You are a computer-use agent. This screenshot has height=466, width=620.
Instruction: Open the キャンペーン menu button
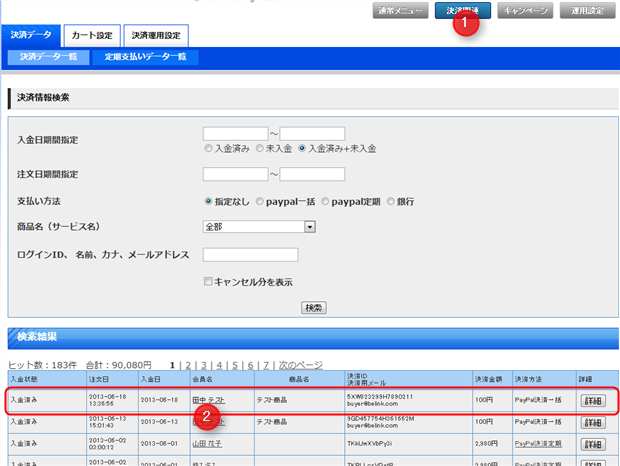tap(524, 11)
